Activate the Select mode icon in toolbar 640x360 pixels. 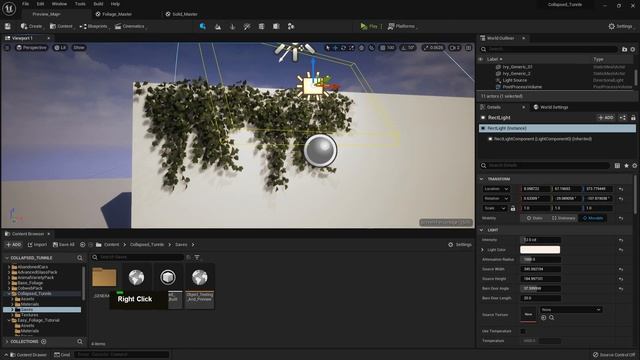click(x=202, y=26)
